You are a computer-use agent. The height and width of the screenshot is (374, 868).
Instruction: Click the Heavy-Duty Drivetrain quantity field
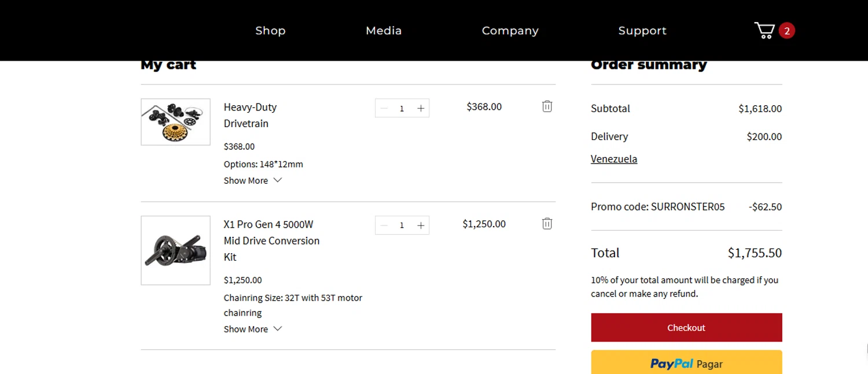tap(402, 108)
